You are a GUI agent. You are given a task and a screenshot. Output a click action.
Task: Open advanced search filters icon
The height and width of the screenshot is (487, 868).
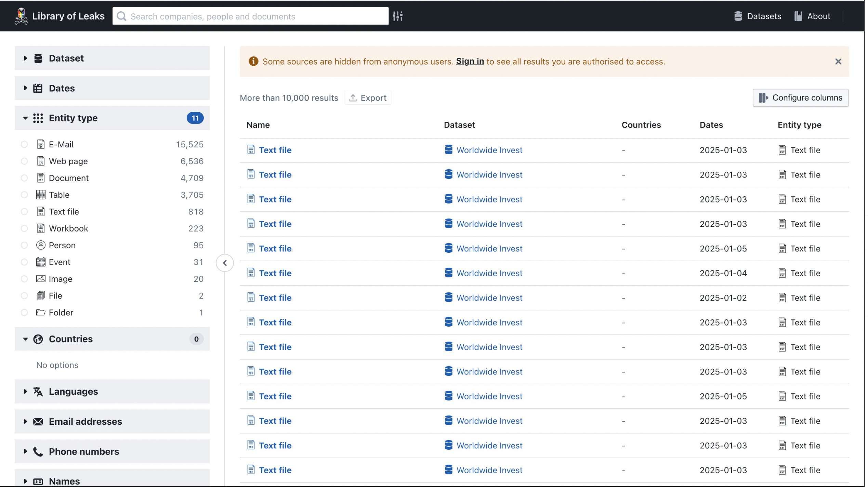tap(397, 16)
